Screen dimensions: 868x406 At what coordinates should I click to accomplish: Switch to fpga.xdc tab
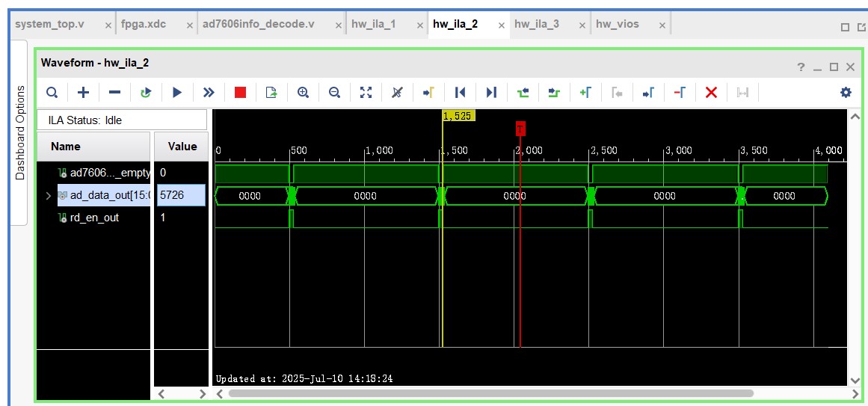coord(144,25)
